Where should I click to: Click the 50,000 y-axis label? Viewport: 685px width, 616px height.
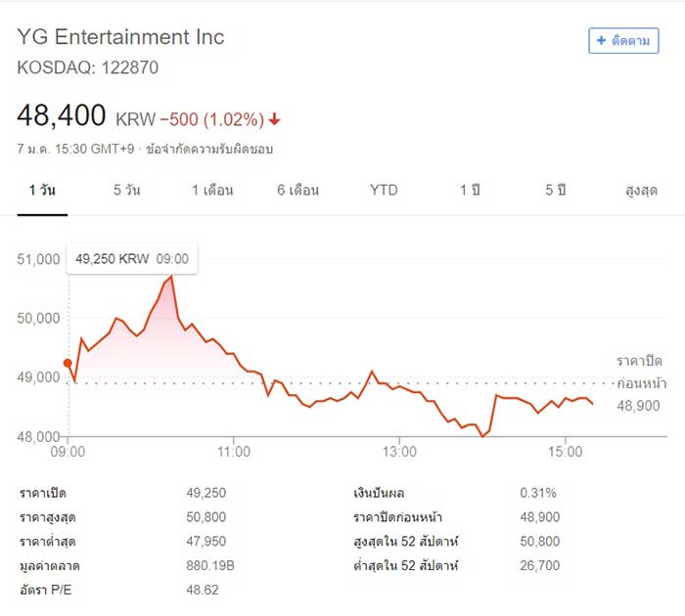pyautogui.click(x=38, y=318)
